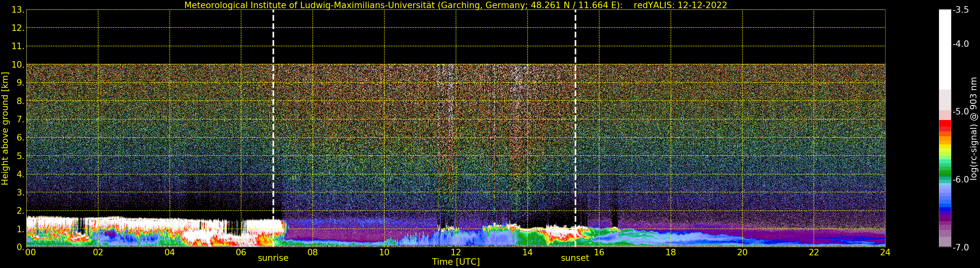Click the '6.' height tick label

pyautogui.click(x=21, y=138)
